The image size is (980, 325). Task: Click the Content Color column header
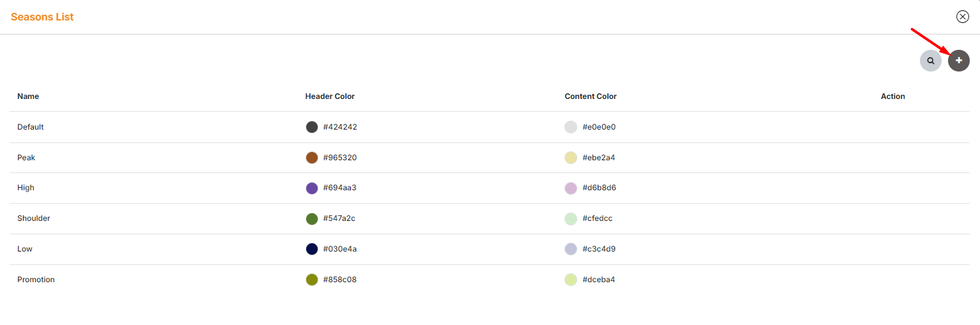(591, 96)
